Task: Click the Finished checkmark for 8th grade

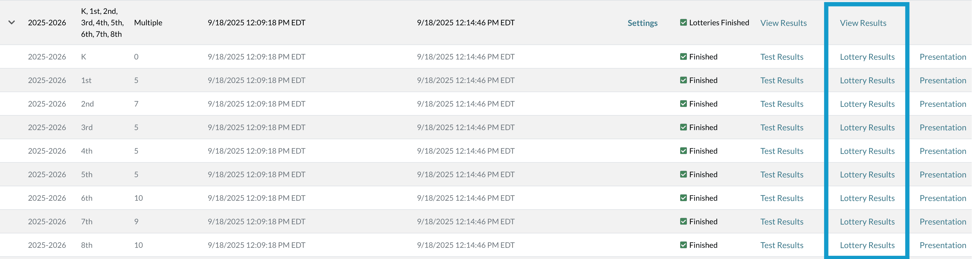Action: pyautogui.click(x=683, y=245)
